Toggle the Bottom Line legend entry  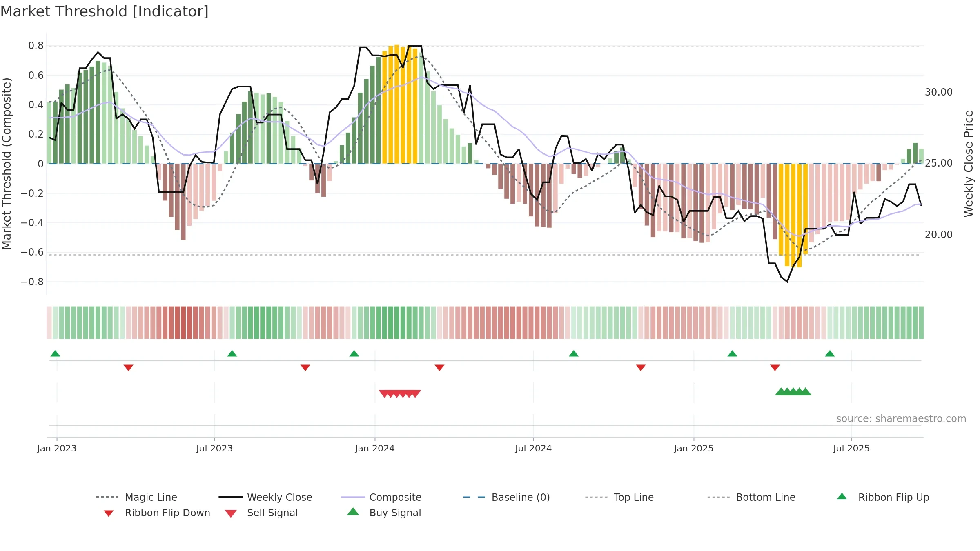tap(751, 497)
